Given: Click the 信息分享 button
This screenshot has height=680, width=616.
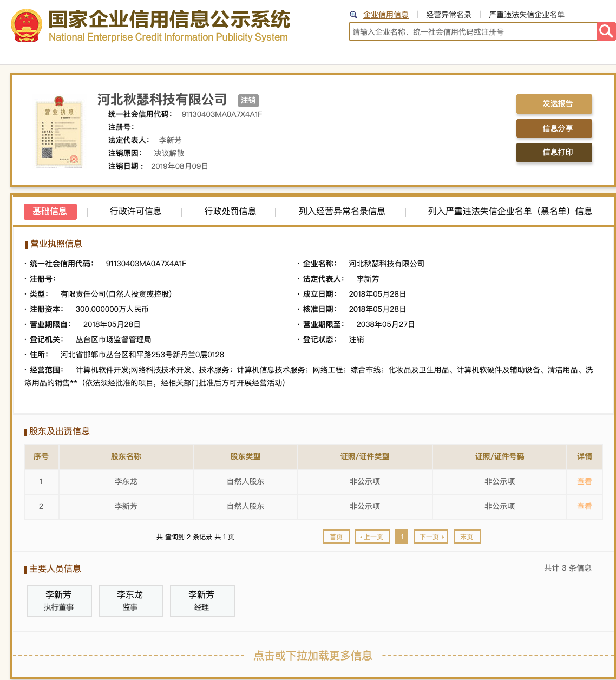Looking at the screenshot, I should pyautogui.click(x=554, y=128).
